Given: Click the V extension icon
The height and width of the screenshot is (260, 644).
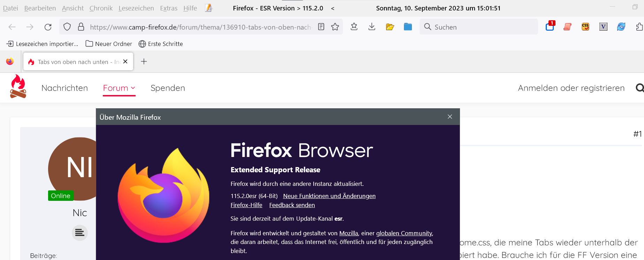Looking at the screenshot, I should tap(603, 27).
